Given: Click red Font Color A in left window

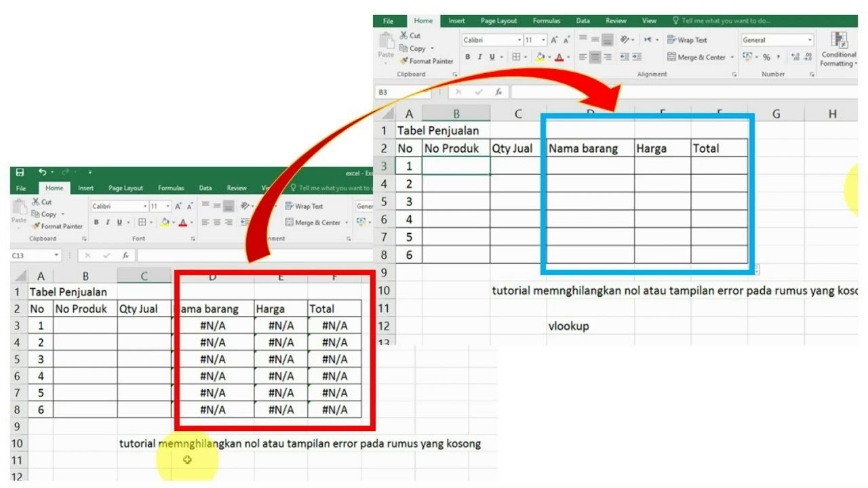Looking at the screenshot, I should coord(182,222).
